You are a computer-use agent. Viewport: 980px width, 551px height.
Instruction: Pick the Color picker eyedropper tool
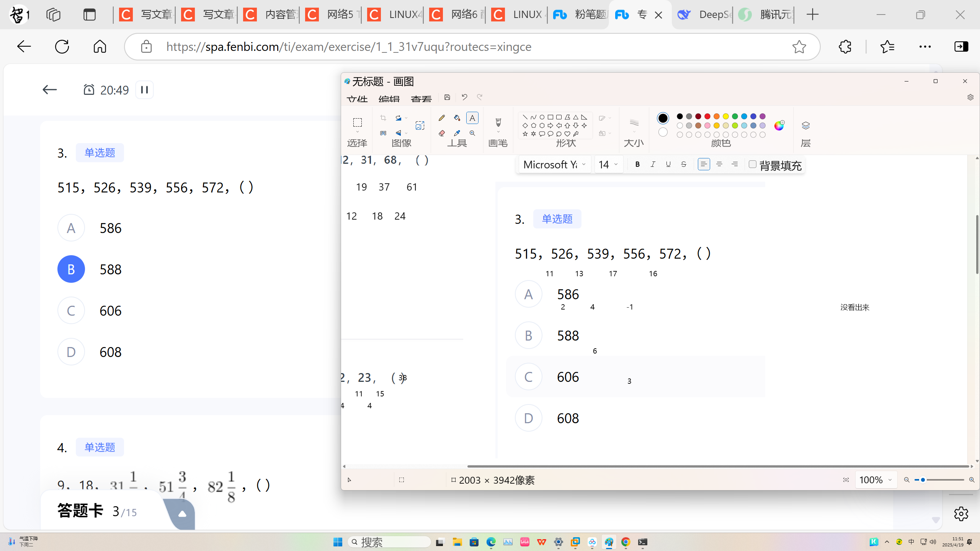click(457, 133)
